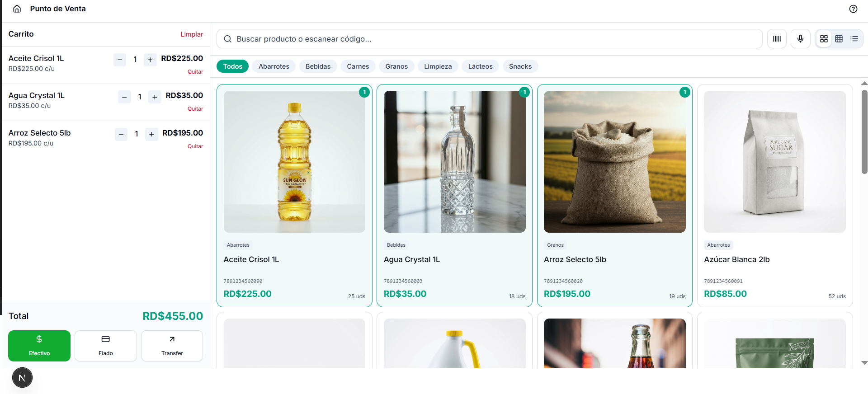Viewport: 868px width, 394px height.
Task: Increase quantity of Aceite Crisol 1L
Action: [x=150, y=59]
